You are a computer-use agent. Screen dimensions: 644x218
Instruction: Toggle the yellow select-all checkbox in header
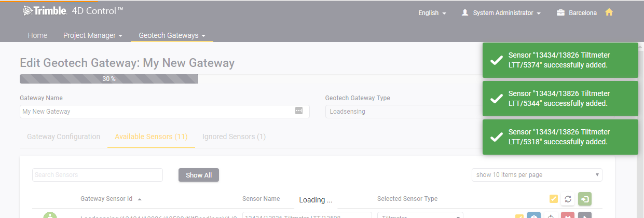point(554,199)
